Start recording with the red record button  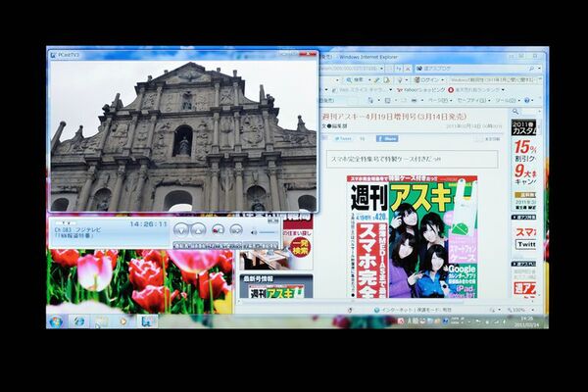(x=218, y=229)
